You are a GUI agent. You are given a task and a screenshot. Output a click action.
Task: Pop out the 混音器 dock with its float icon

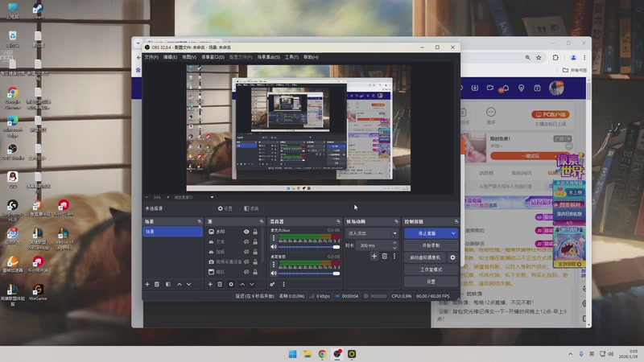(338, 221)
